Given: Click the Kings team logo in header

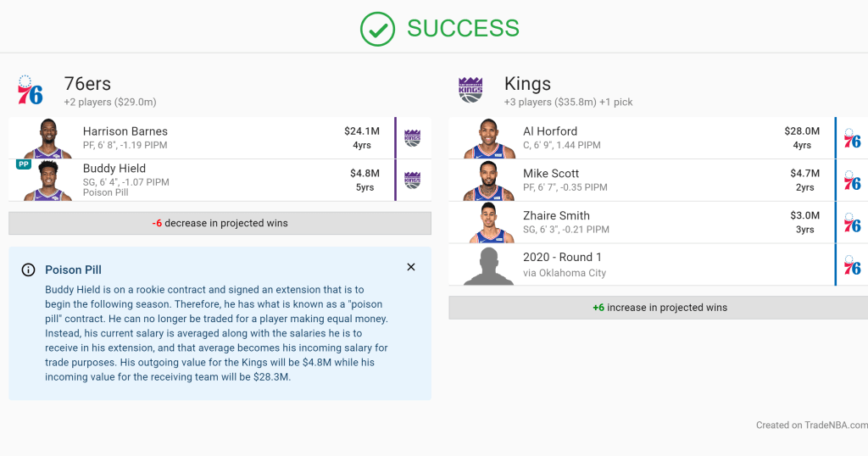Looking at the screenshot, I should tap(470, 90).
